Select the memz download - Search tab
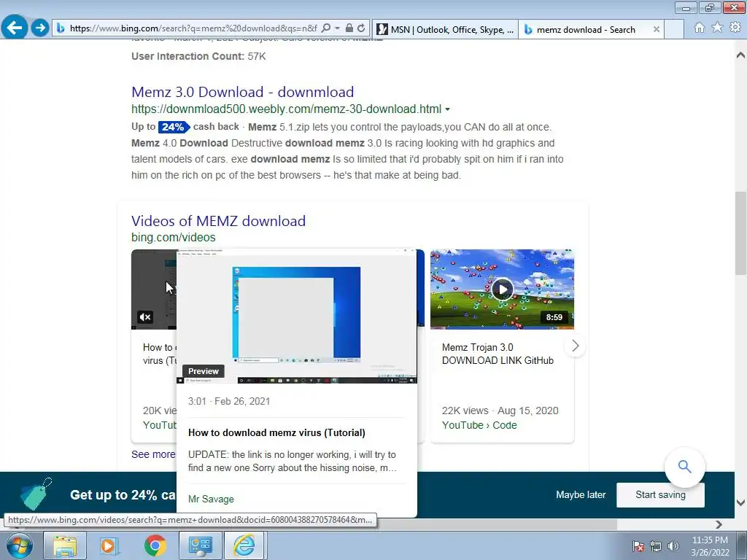The width and height of the screenshot is (747, 560). pyautogui.click(x=586, y=29)
